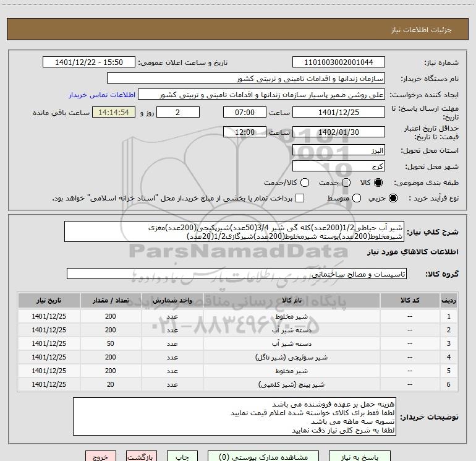Click the تاریخ نیاز column header
Image resolution: width=476 pixels, height=461 pixels.
point(49,301)
